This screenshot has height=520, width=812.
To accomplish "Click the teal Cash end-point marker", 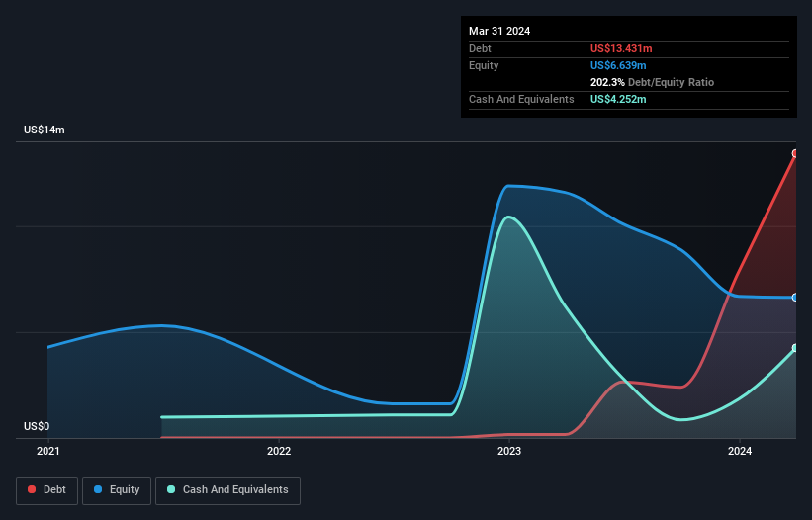I will [x=795, y=348].
